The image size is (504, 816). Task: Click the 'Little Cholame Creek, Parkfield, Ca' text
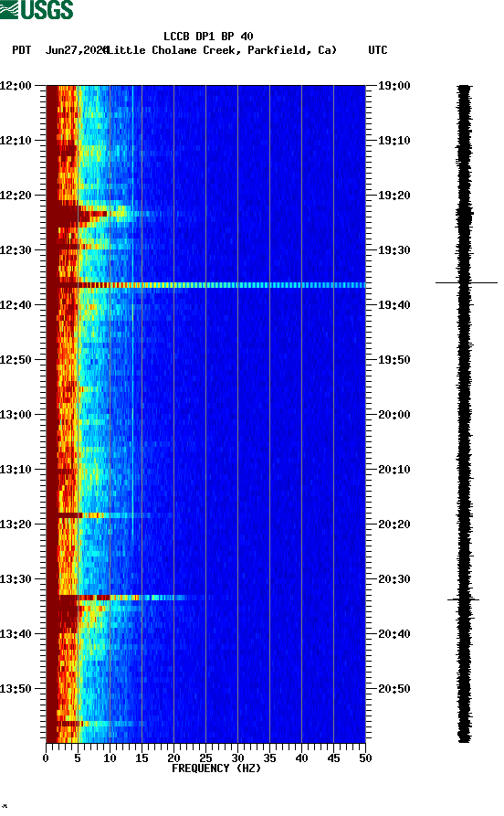click(x=221, y=50)
